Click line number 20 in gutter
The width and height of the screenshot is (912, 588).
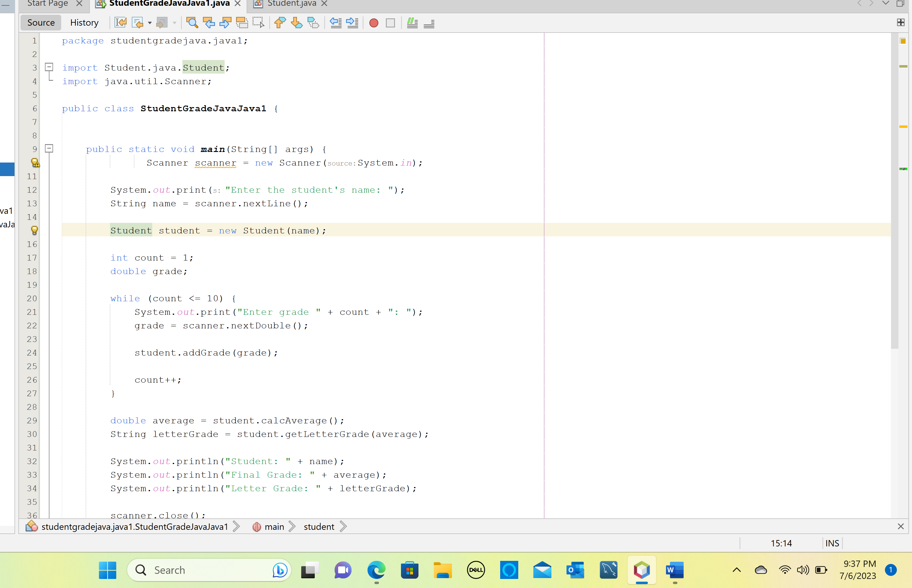[x=32, y=298]
